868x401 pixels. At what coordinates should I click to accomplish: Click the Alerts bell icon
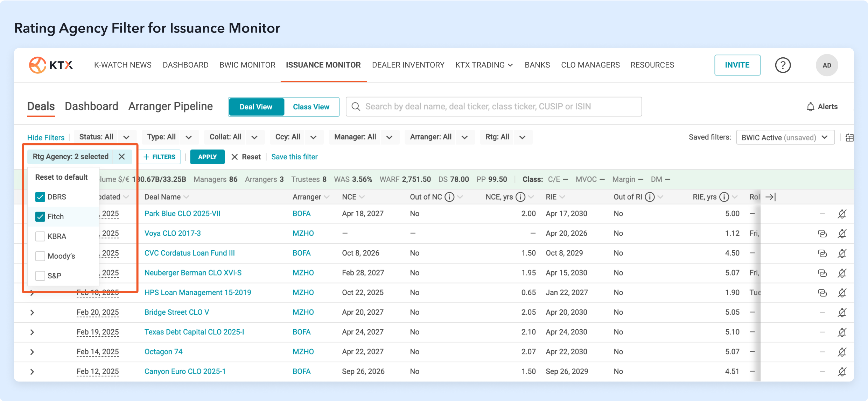pyautogui.click(x=810, y=107)
